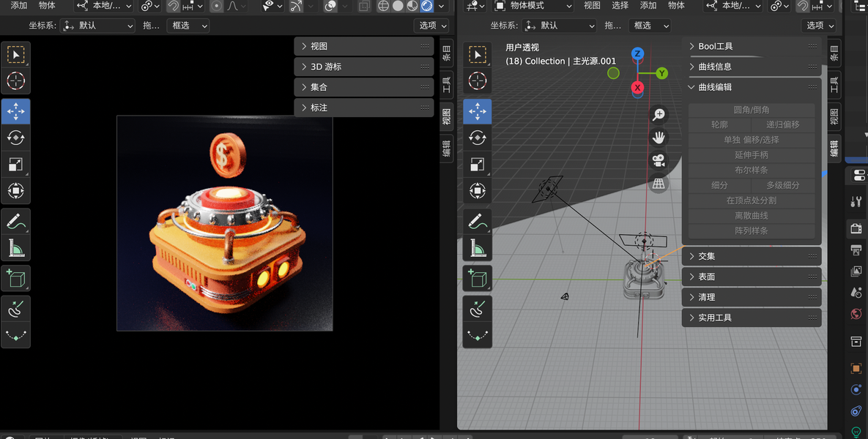Open the 物体模式 mode dropdown
This screenshot has height=439, width=868.
[x=533, y=6]
